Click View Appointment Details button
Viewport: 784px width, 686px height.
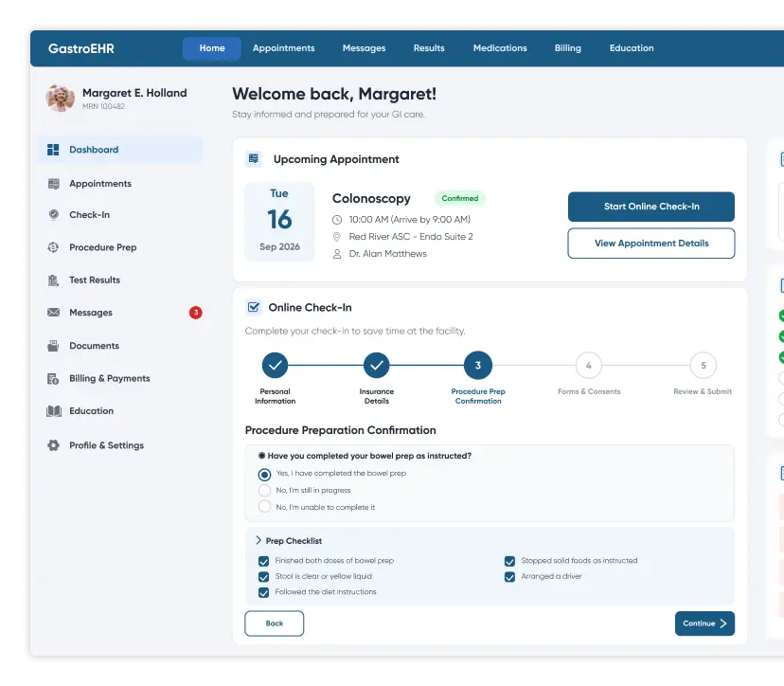651,244
